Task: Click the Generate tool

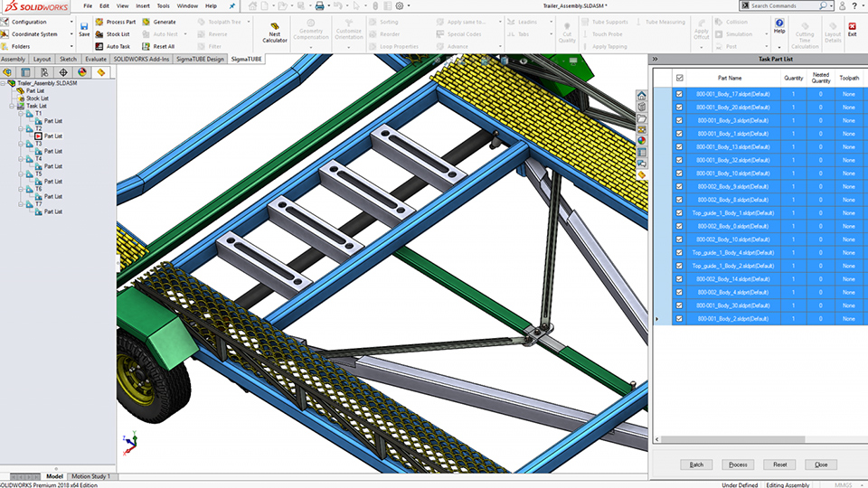Action: [x=159, y=22]
